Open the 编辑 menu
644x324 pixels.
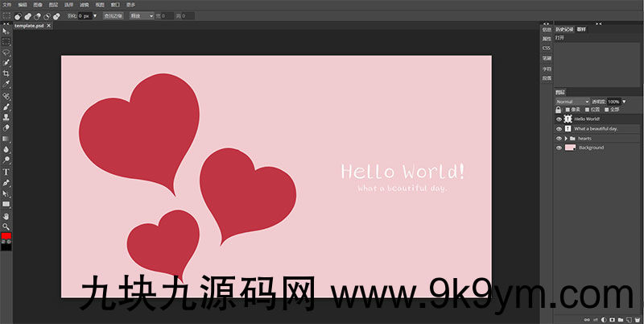pyautogui.click(x=22, y=5)
